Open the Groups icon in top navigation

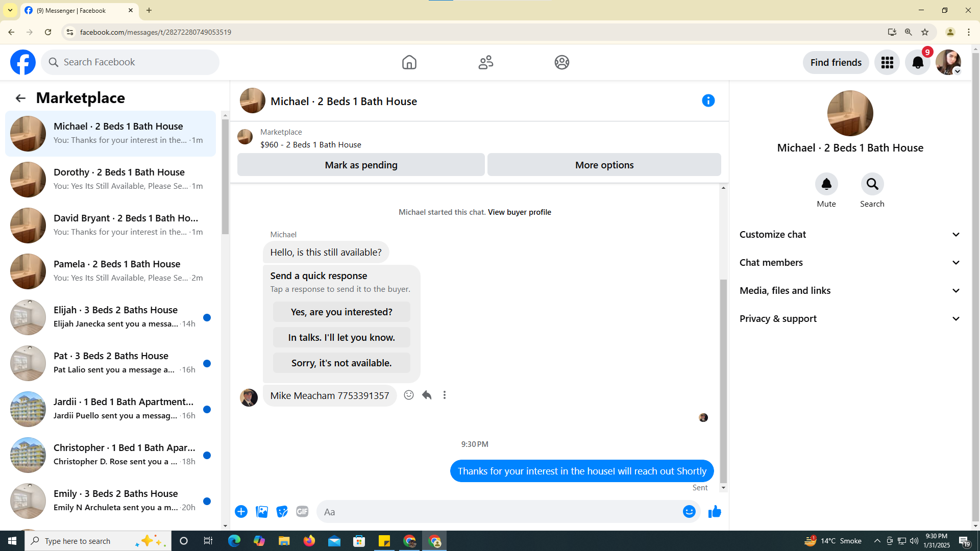[x=562, y=62]
